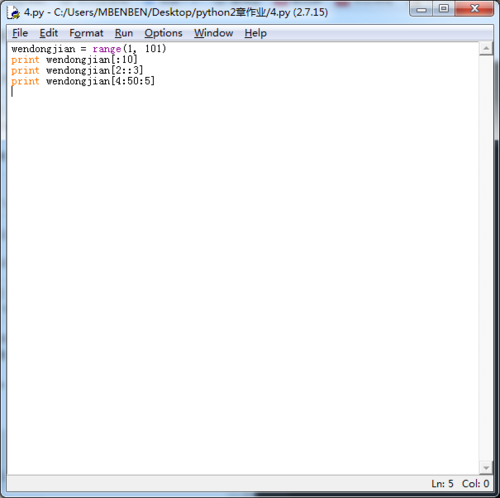Close the 4.py editor window

(474, 9)
